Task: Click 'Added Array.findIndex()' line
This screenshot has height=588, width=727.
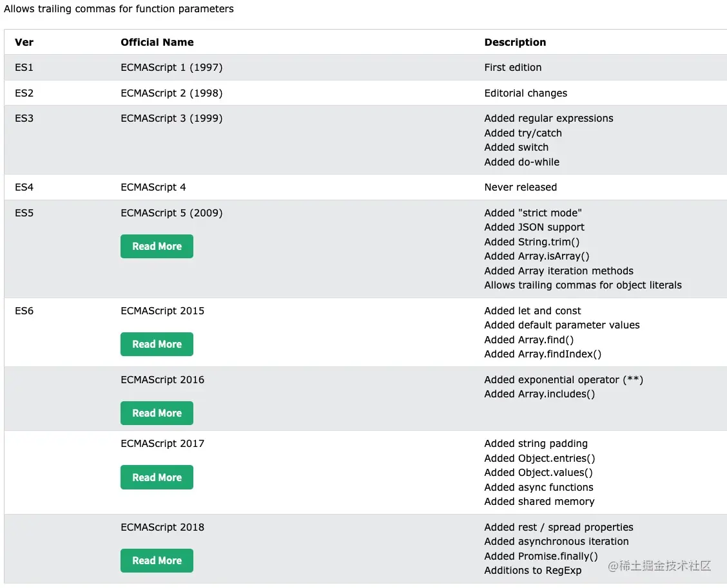Action: 543,354
